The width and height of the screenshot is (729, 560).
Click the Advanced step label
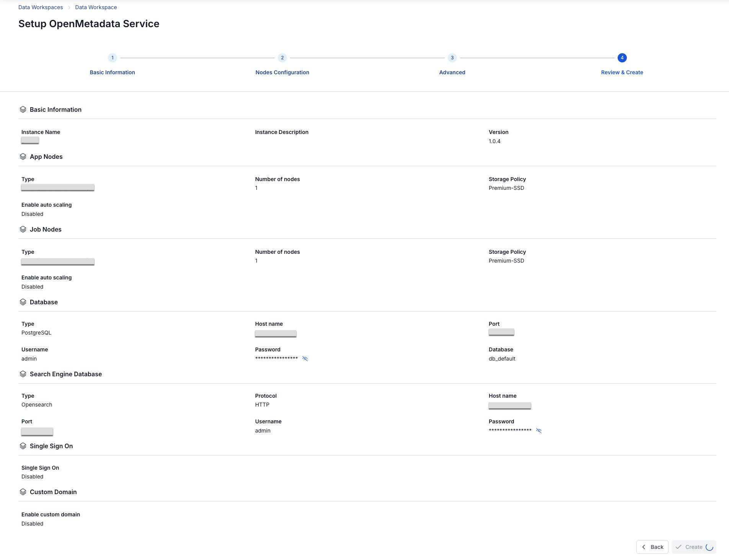click(x=452, y=72)
